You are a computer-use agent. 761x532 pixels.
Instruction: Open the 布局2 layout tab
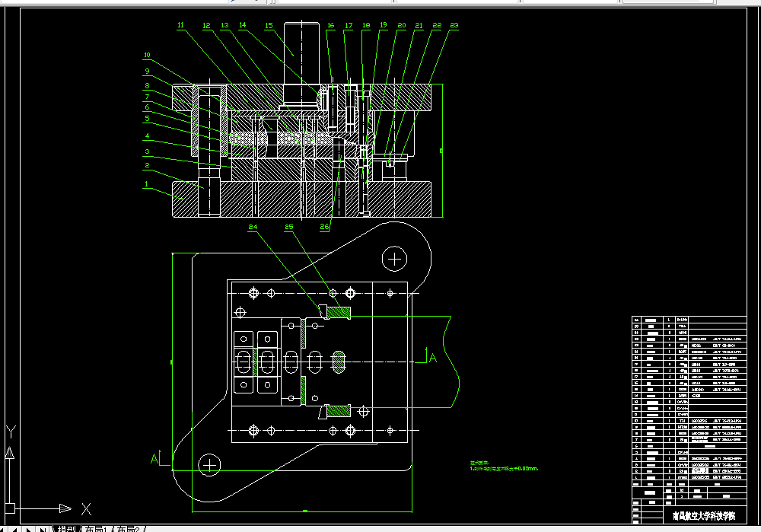[128, 529]
